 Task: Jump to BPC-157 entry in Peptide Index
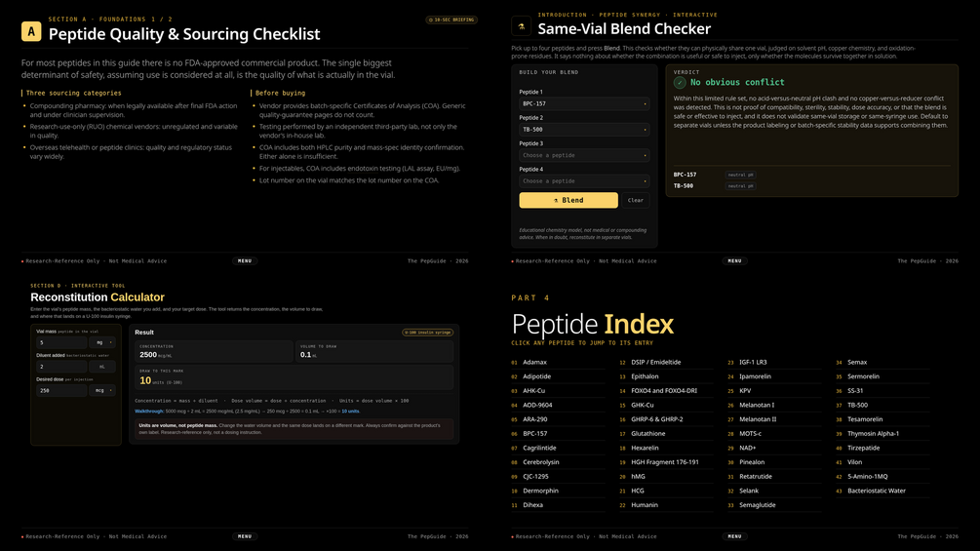click(534, 434)
